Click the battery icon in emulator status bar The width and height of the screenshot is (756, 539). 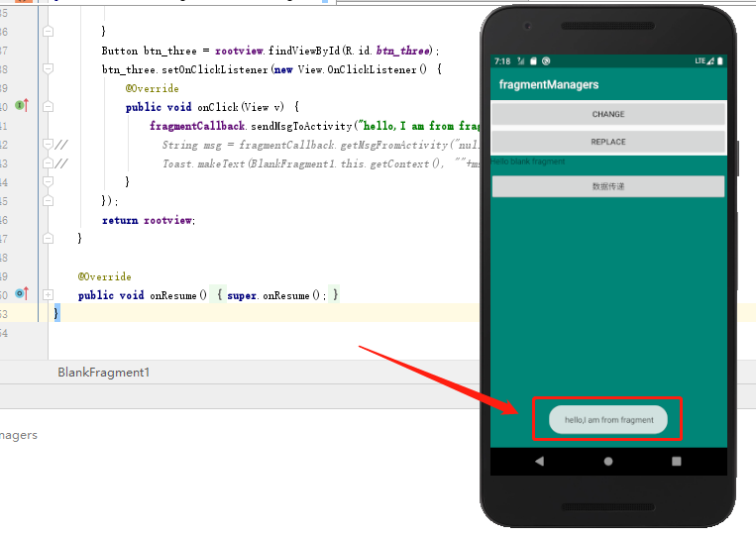pyautogui.click(x=720, y=60)
